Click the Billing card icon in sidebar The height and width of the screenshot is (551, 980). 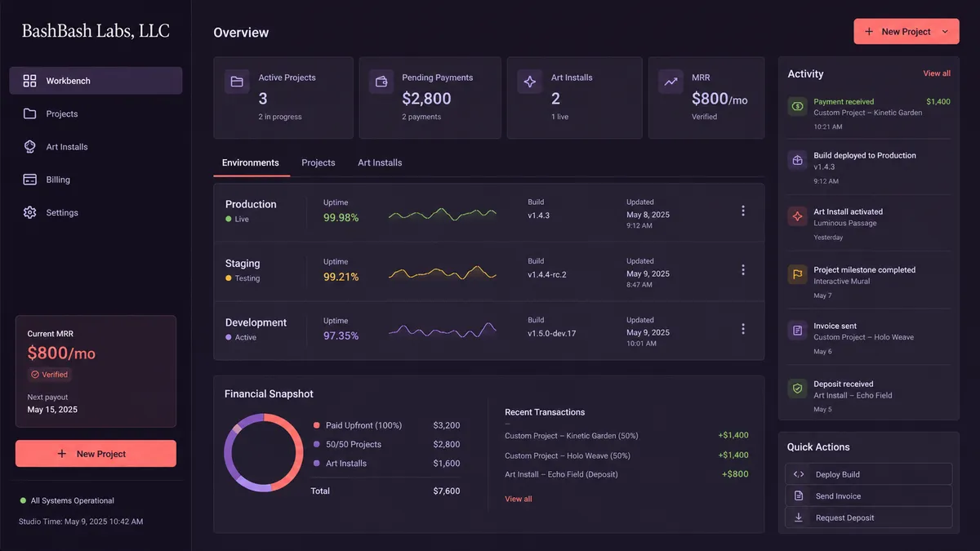[29, 180]
